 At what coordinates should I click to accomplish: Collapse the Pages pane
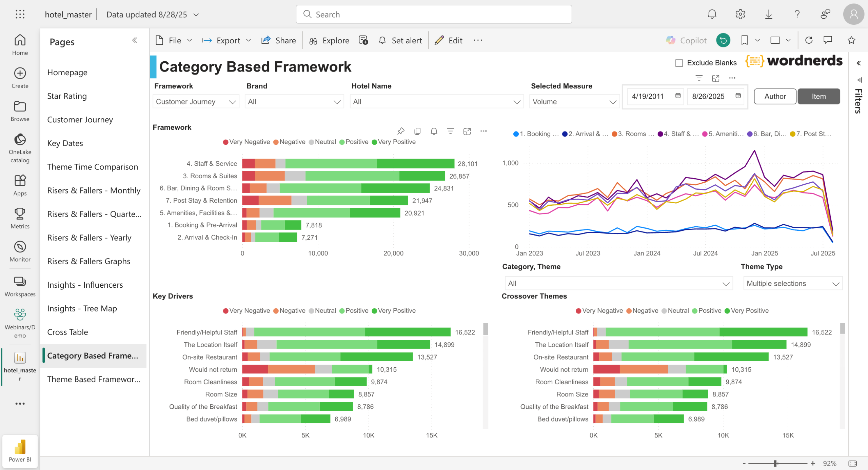135,40
